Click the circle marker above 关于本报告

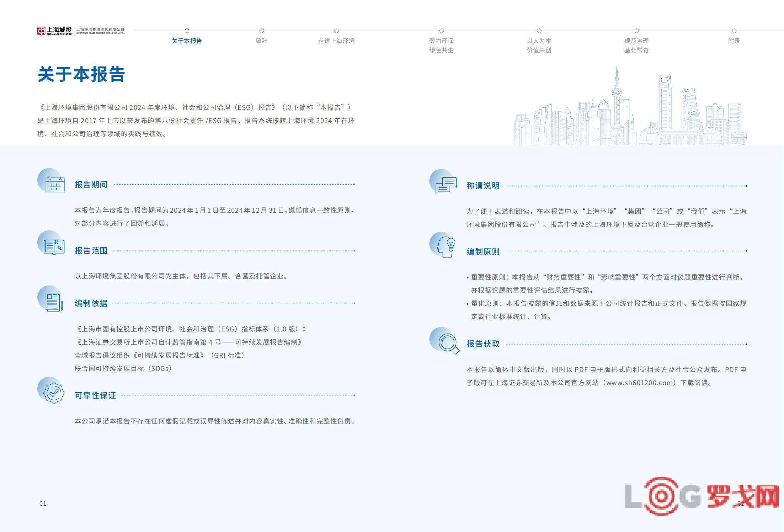point(187,31)
